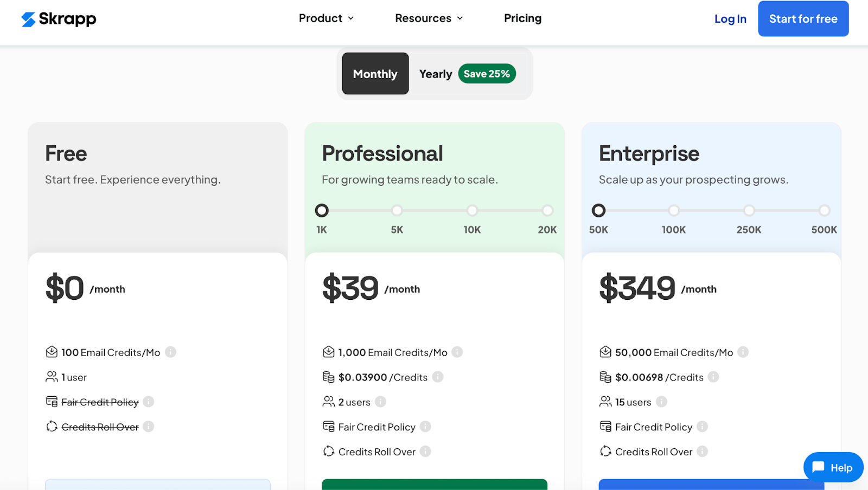Open the Product dropdown

[x=325, y=18]
